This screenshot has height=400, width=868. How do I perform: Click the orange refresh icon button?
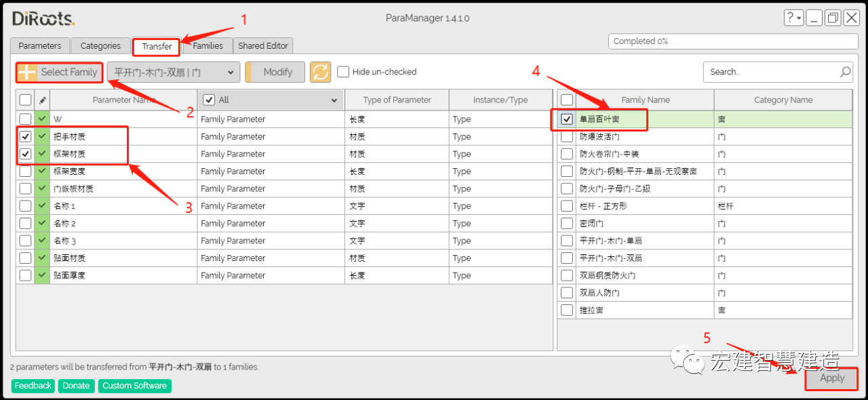[320, 72]
